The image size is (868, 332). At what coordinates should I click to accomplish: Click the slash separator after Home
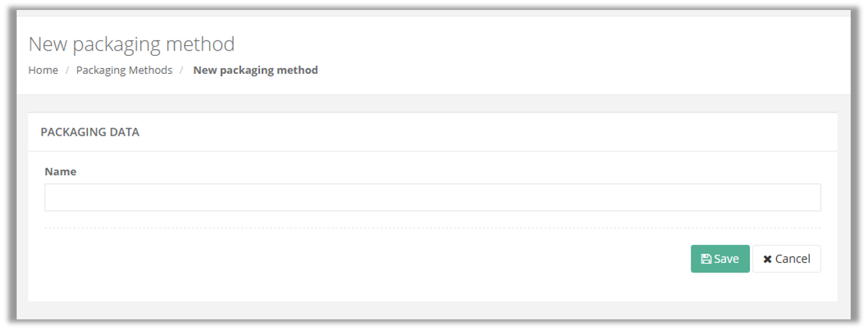(x=67, y=70)
